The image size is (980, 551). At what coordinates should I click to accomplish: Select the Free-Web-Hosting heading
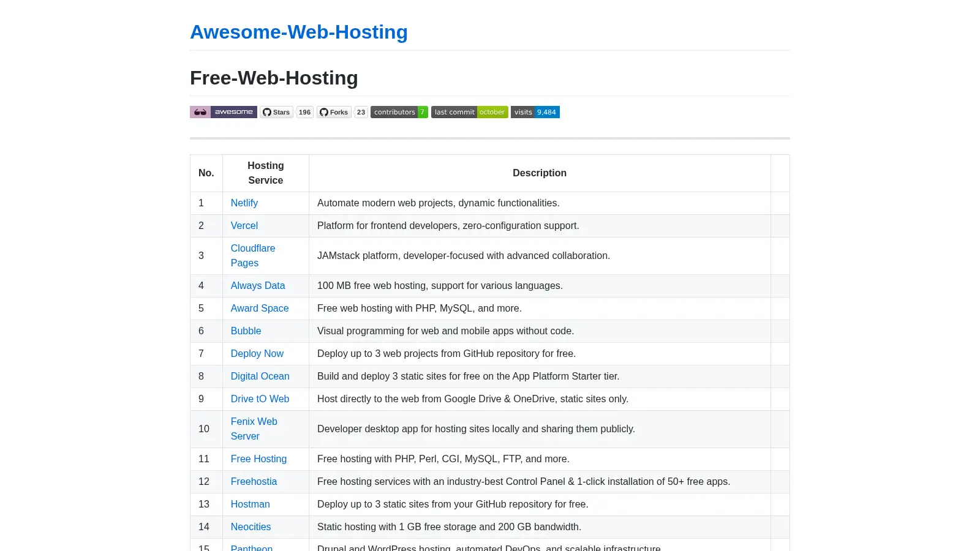(274, 78)
